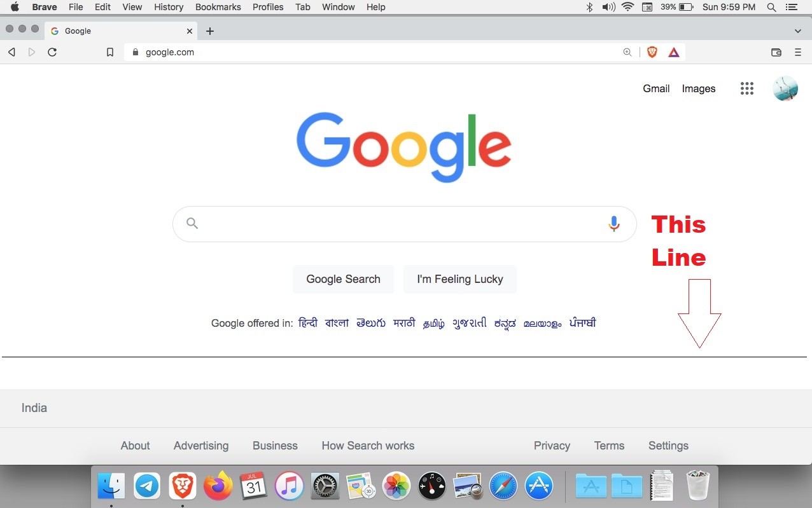This screenshot has width=812, height=508.
Task: Open the Business footer link
Action: point(275,446)
